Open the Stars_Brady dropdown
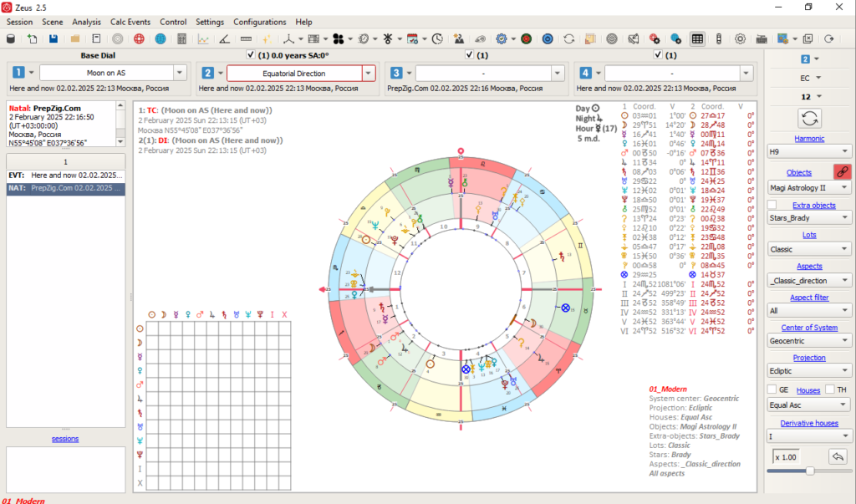This screenshot has height=504, width=856. click(809, 218)
